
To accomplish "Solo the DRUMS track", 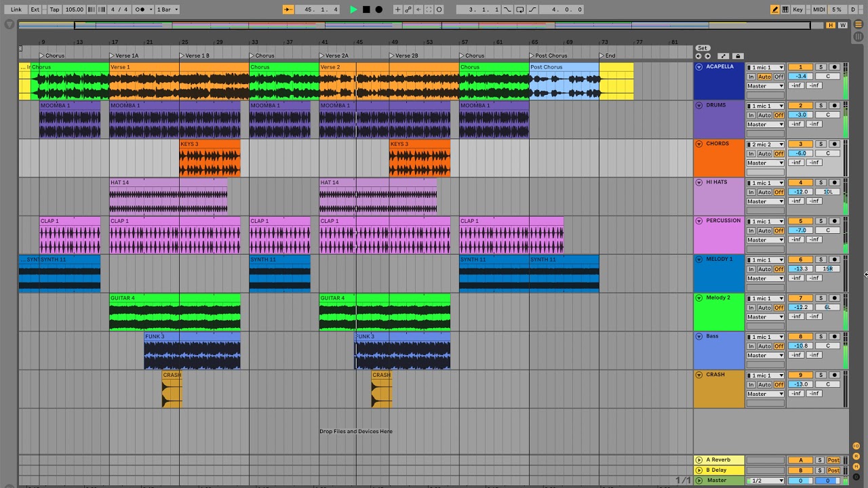I will 821,106.
